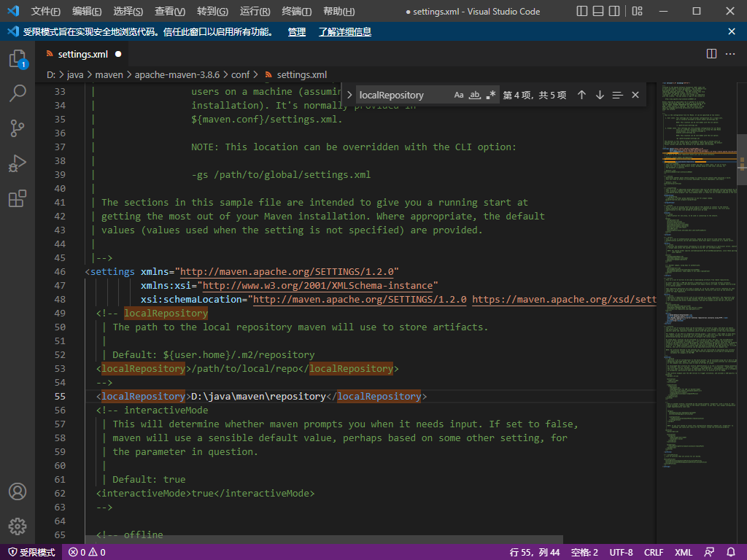The height and width of the screenshot is (560, 747).
Task: Select the settings.xml editor tab
Action: [82, 54]
